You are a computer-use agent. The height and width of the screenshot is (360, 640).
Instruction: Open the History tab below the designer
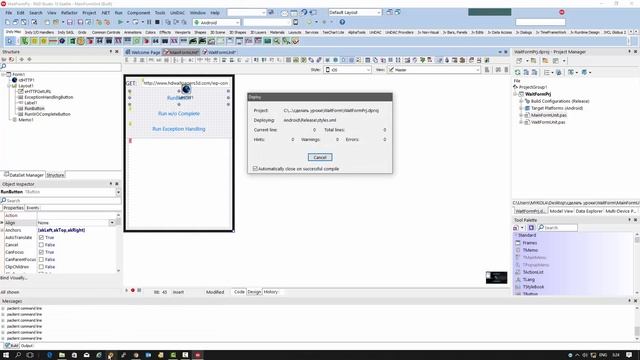click(271, 292)
